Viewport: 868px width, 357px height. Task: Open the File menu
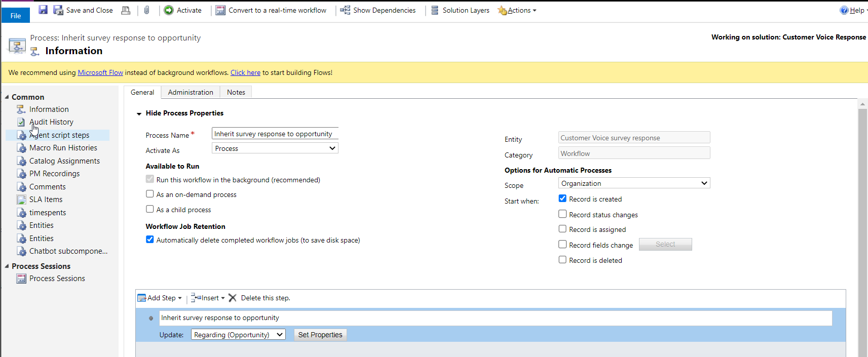[16, 16]
